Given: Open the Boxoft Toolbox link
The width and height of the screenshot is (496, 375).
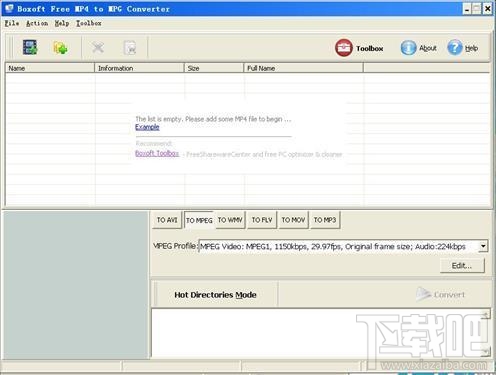Looking at the screenshot, I should tap(157, 153).
